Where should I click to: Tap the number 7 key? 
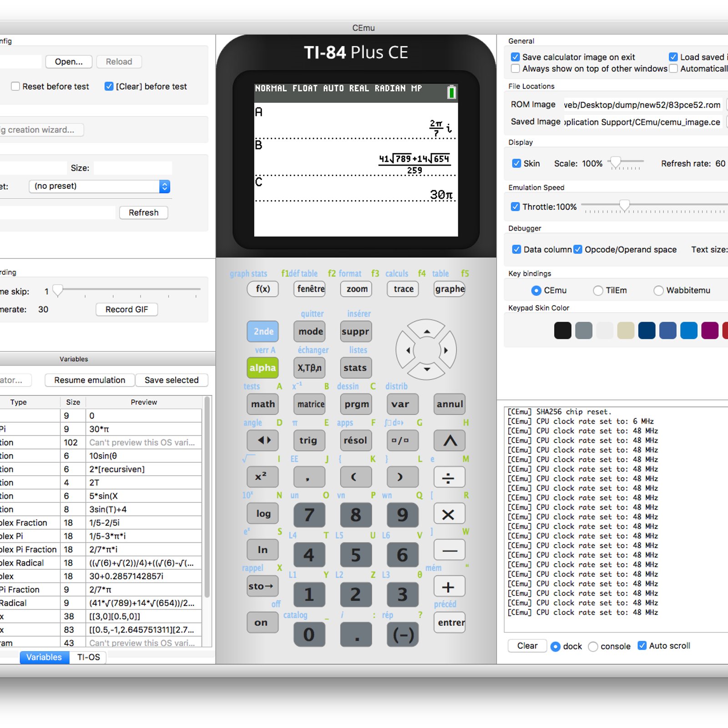tap(309, 515)
